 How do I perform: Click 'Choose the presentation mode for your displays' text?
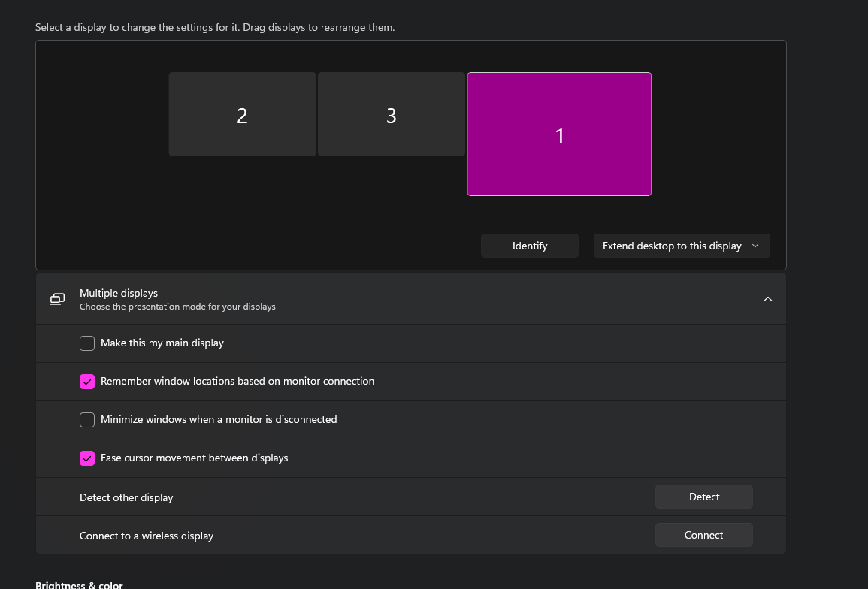(x=177, y=307)
